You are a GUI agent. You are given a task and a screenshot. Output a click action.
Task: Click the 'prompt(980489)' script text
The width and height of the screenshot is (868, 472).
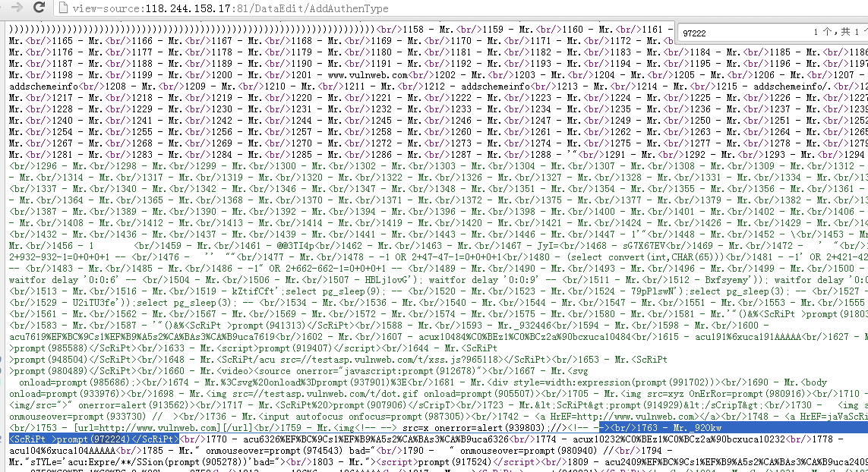[50, 371]
